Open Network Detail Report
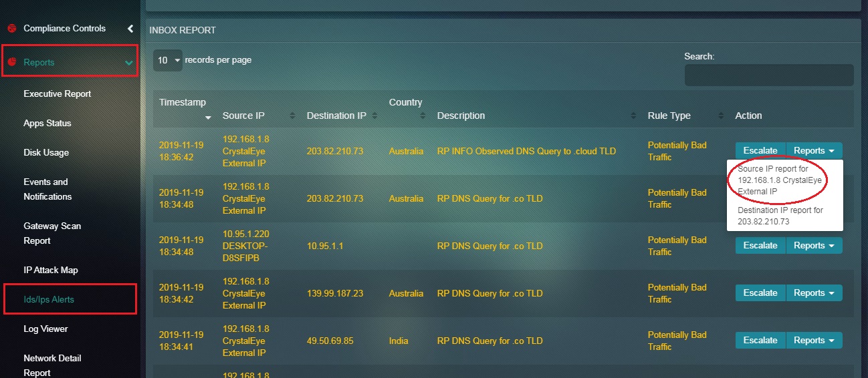This screenshot has width=868, height=378. (x=51, y=365)
